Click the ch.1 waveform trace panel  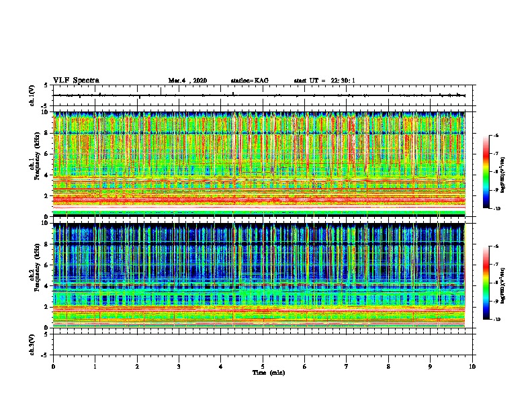tap(264, 95)
